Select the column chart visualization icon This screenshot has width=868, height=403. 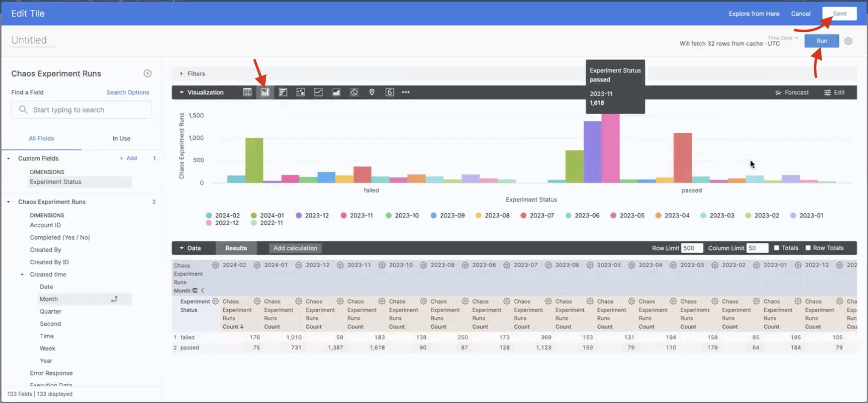click(265, 92)
